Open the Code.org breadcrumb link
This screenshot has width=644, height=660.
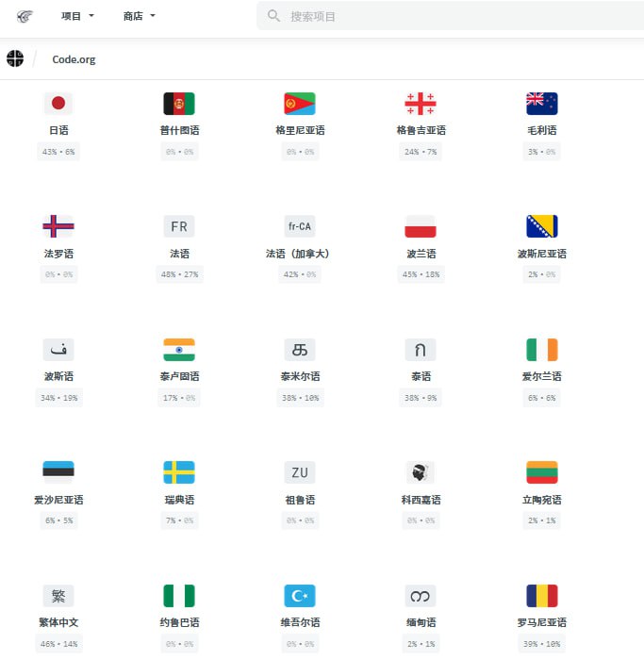(x=74, y=59)
